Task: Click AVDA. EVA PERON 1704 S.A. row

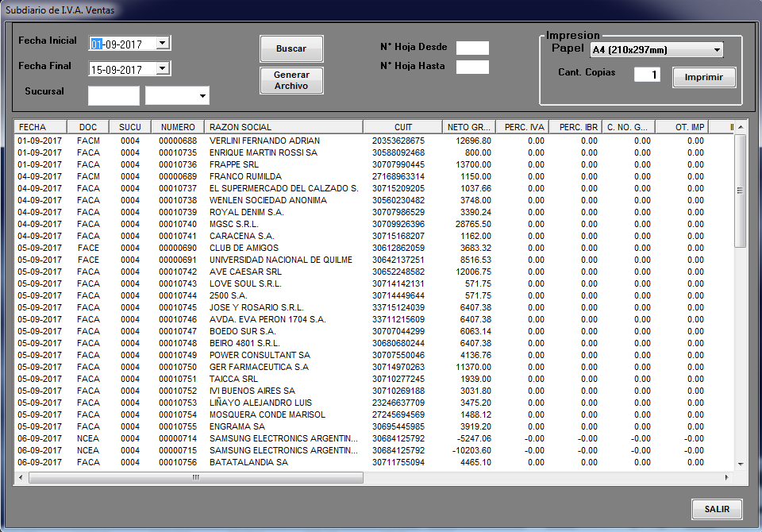Action: [x=374, y=319]
